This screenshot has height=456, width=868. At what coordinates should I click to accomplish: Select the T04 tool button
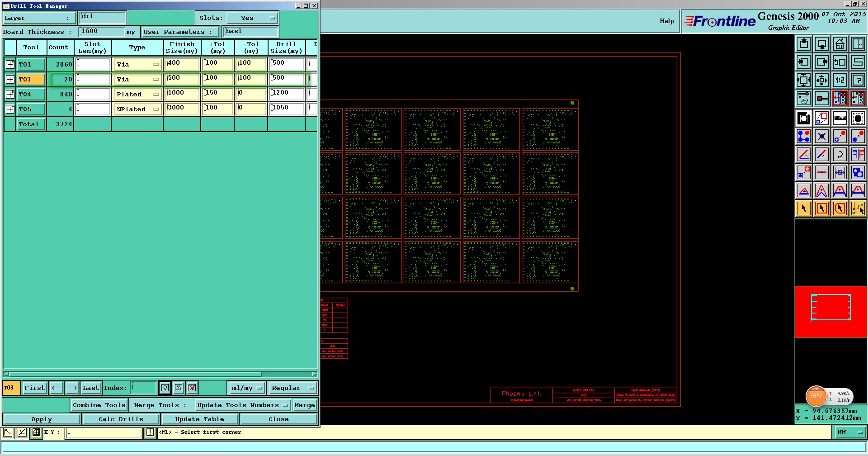pyautogui.click(x=31, y=94)
